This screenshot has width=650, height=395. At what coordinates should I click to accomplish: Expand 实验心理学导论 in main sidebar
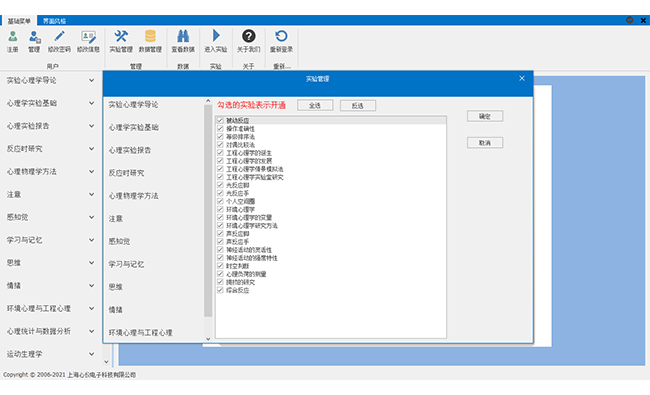click(x=92, y=80)
